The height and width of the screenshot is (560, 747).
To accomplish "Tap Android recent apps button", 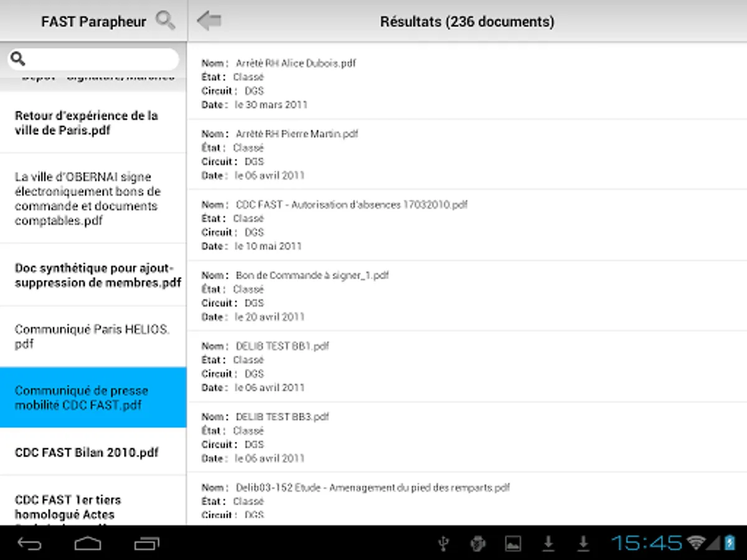I will 147,543.
